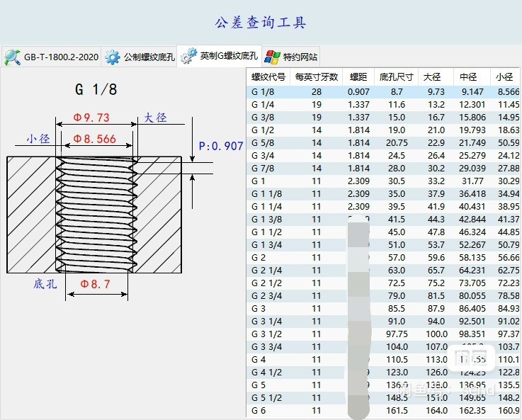Select the G 1/8 row
This screenshot has height=420, width=522.
(x=383, y=92)
